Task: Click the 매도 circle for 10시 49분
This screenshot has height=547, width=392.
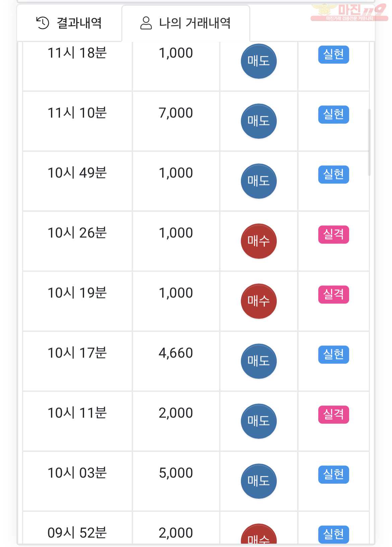Action: tap(259, 181)
